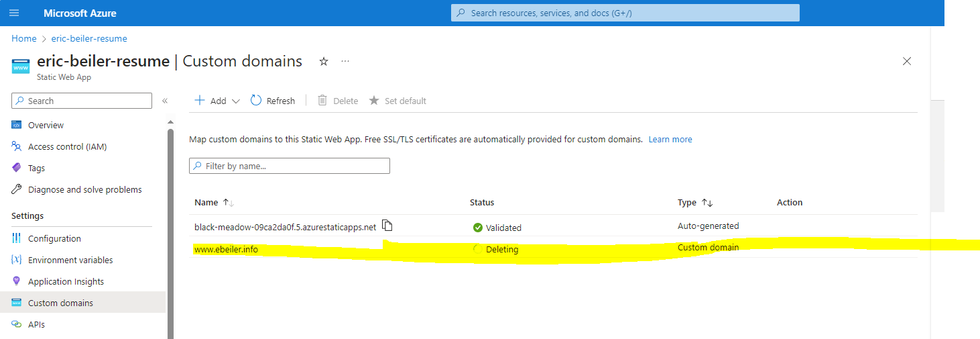Open Overview in the sidebar

(46, 125)
